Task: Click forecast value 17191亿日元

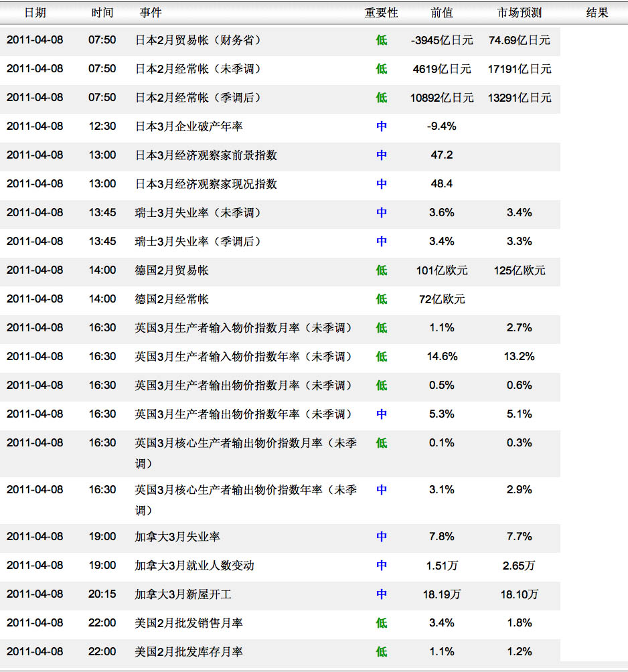Action: tap(519, 69)
